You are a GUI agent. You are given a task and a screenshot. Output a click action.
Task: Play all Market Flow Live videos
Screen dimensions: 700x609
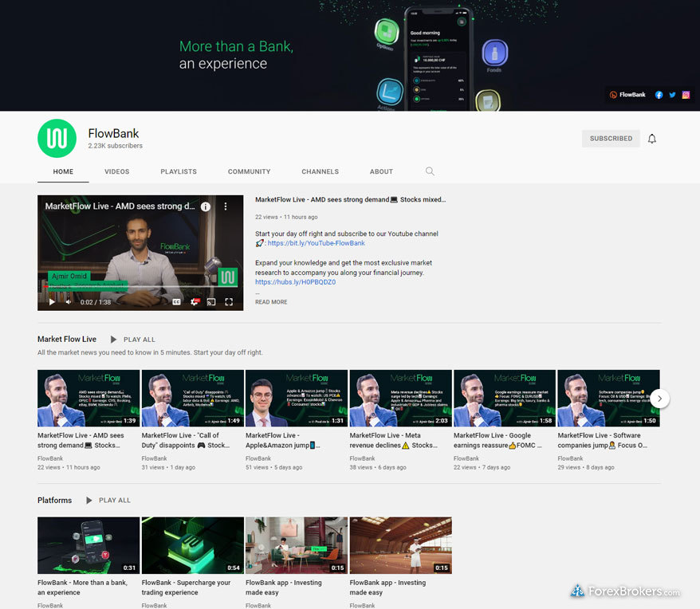(133, 340)
